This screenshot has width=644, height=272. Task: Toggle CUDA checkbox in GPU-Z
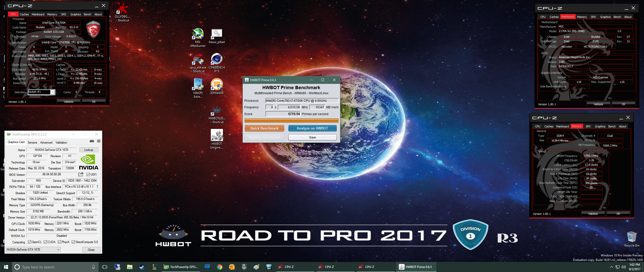click(45, 242)
